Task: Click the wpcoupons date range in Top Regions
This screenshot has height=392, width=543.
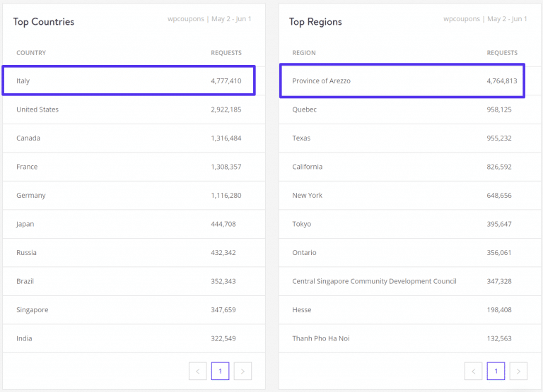Action: pyautogui.click(x=485, y=19)
